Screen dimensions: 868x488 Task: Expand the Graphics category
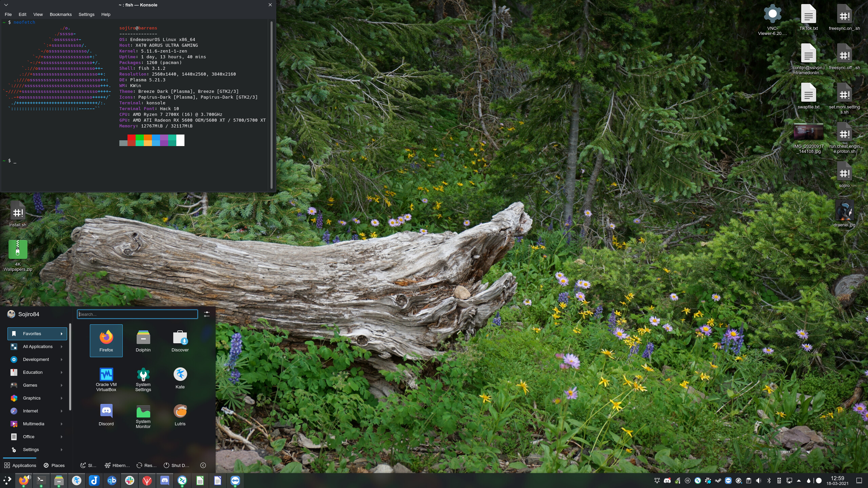tap(37, 398)
